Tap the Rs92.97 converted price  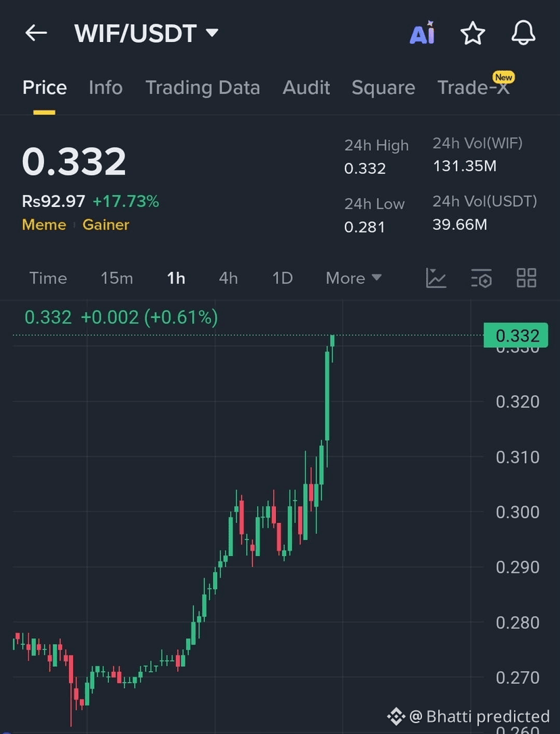pos(53,202)
